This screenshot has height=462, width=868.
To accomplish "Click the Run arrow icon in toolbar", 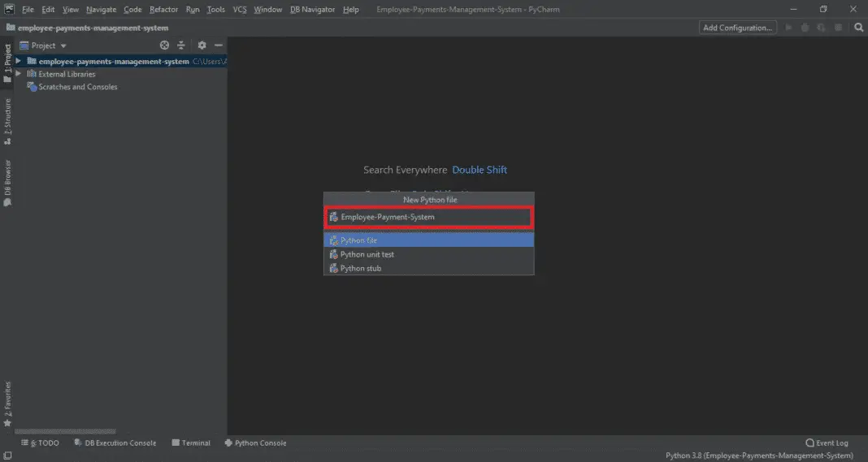I will 788,28.
